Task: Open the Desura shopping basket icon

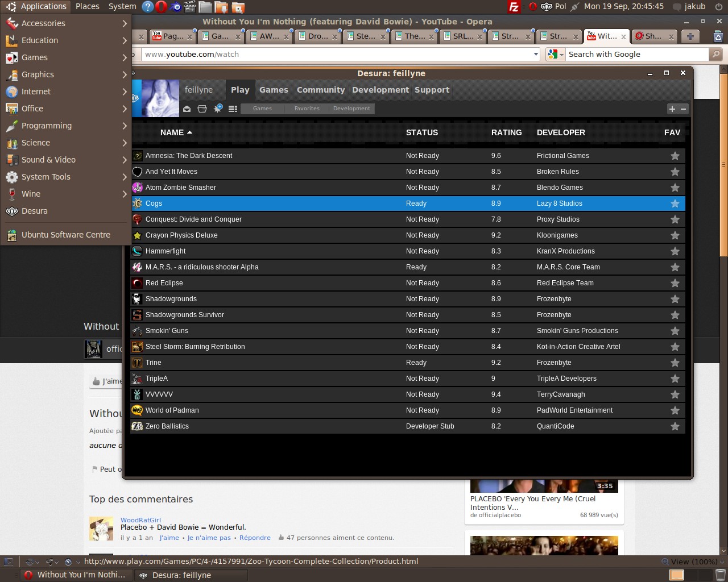Action: click(202, 109)
